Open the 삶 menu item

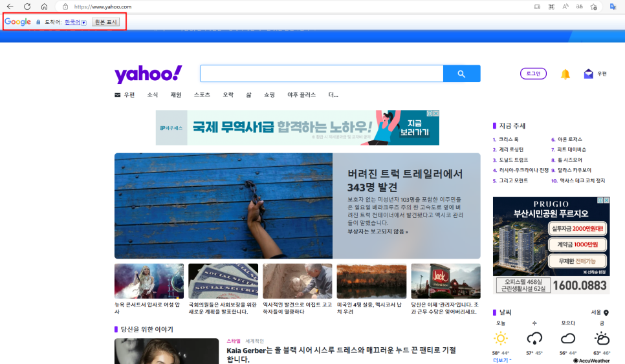coord(248,95)
